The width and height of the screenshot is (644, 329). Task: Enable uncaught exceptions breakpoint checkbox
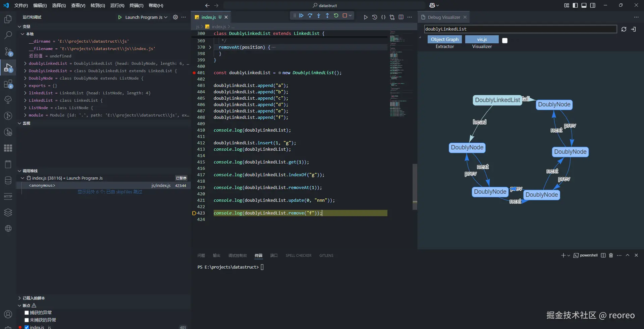(27, 320)
